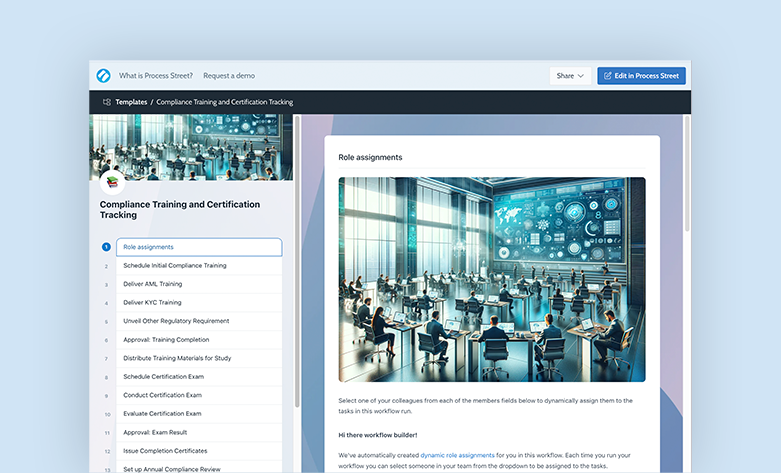The width and height of the screenshot is (781, 473).
Task: Click the stacked books template icon
Action: click(x=113, y=182)
